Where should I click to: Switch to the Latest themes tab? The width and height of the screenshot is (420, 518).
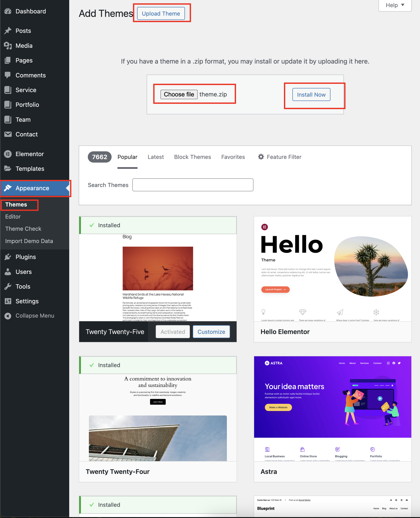pos(155,157)
